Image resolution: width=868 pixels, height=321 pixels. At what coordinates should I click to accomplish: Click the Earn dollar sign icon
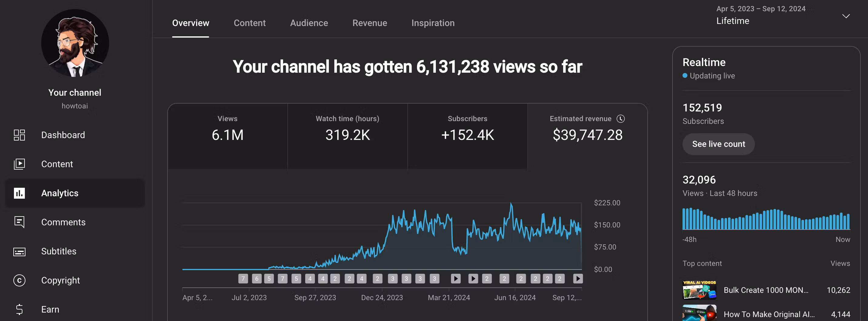click(19, 309)
